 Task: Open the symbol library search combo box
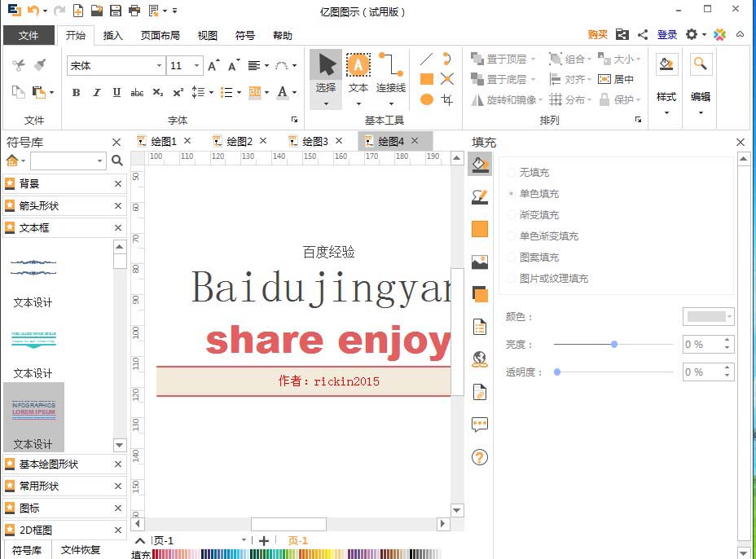[x=68, y=161]
